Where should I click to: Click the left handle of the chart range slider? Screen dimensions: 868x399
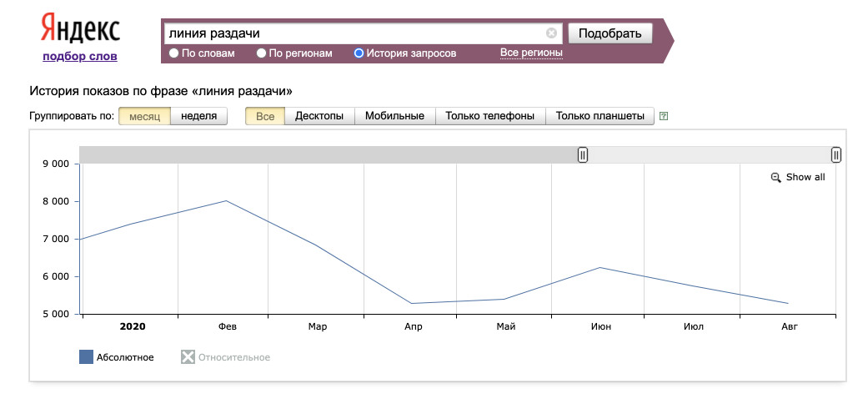(583, 154)
